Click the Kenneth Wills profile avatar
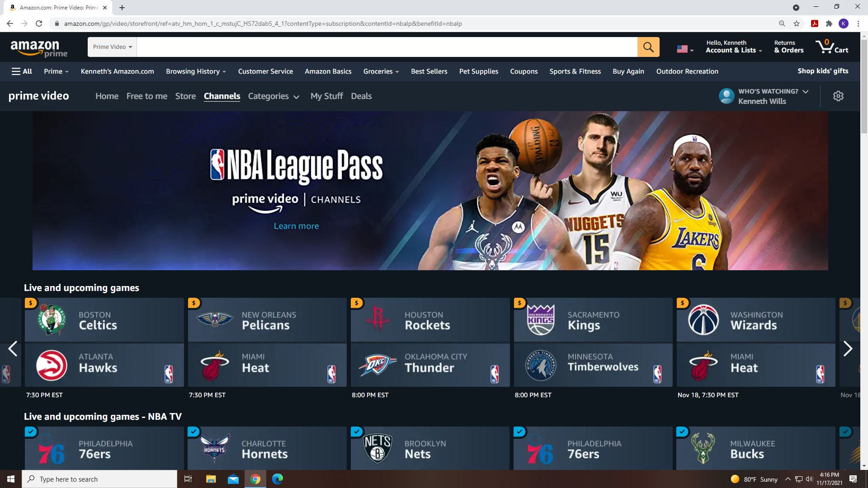Image resolution: width=868 pixels, height=488 pixels. point(726,96)
